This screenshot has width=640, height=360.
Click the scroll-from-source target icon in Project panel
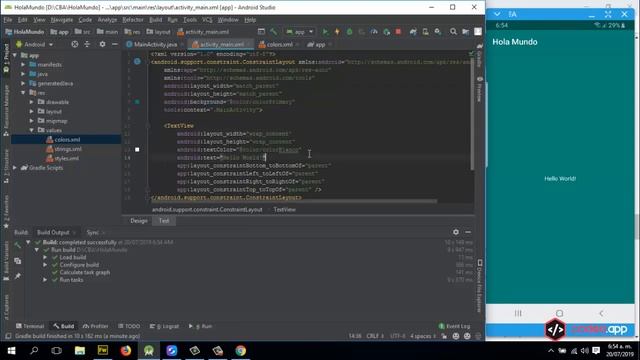(x=75, y=44)
